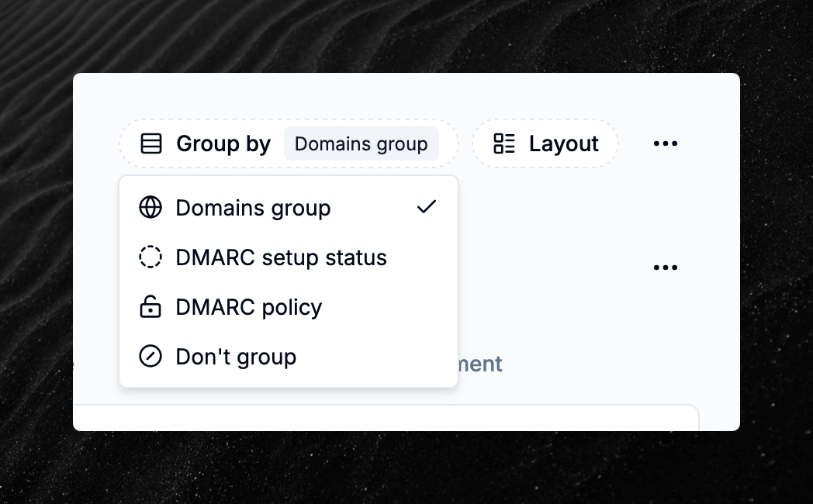Open the lower ellipsis overflow menu
Viewport: 813px width, 504px height.
coord(665,268)
